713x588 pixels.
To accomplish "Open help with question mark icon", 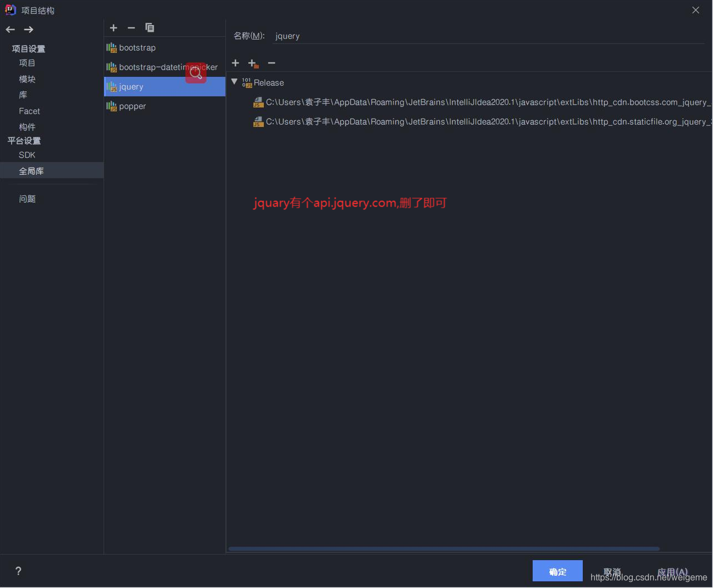I will [18, 571].
